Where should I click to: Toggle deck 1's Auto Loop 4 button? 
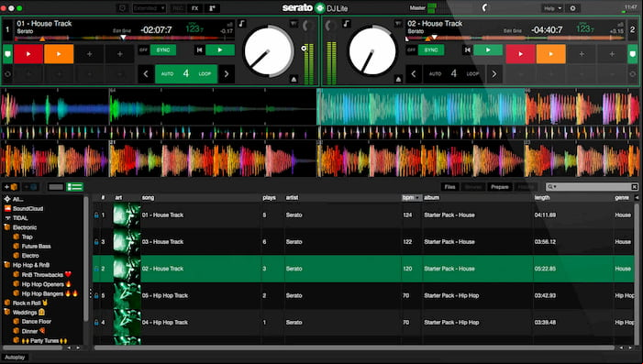pos(186,74)
